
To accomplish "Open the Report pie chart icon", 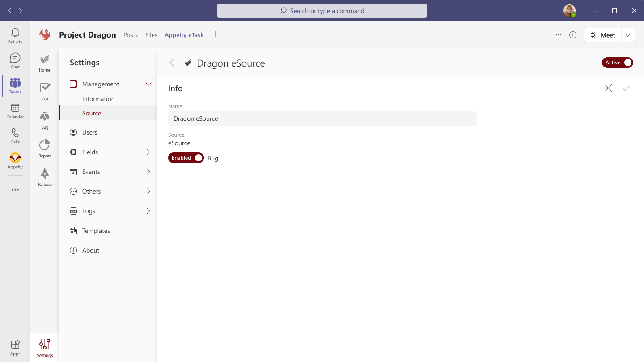I will pos(45,148).
